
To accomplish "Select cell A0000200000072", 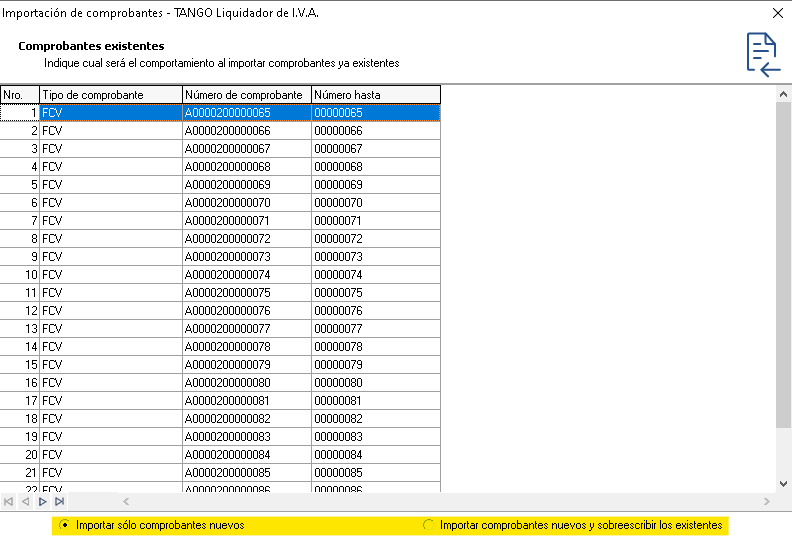I will 247,239.
